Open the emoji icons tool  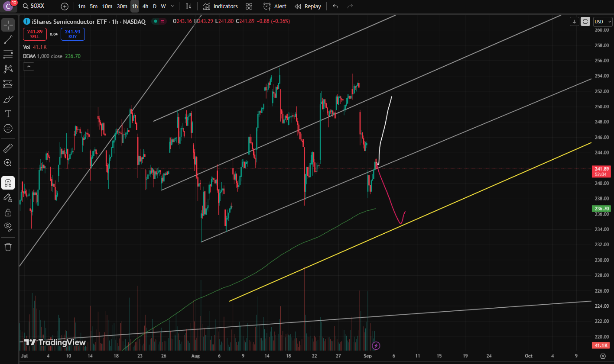(8, 129)
